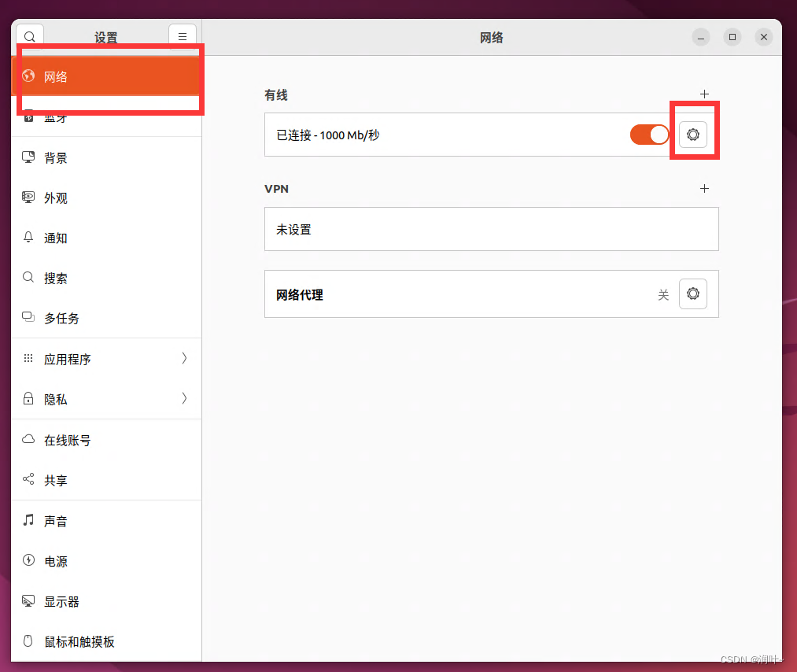This screenshot has width=797, height=672.
Task: Add a new 有线 wired connection
Action: coord(704,94)
